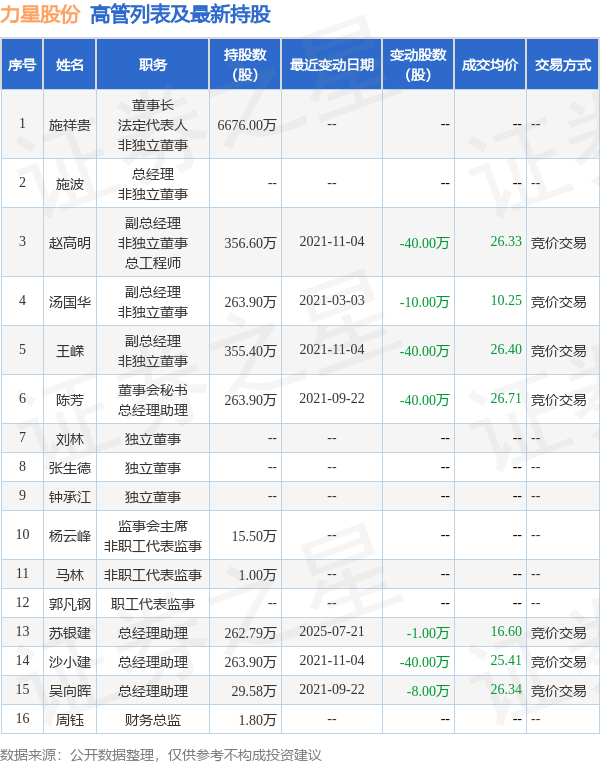Click the average price 26.71
The height and width of the screenshot is (764, 600).
[x=506, y=399]
